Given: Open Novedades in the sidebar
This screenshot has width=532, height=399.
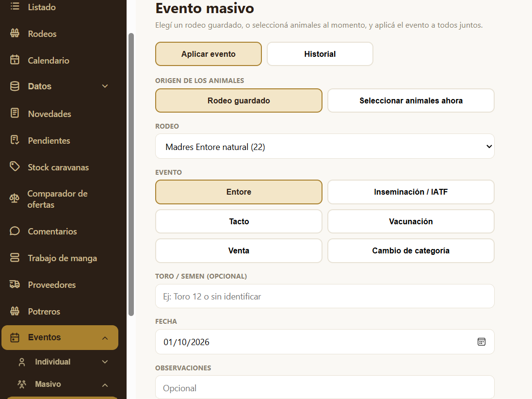Looking at the screenshot, I should click(49, 114).
